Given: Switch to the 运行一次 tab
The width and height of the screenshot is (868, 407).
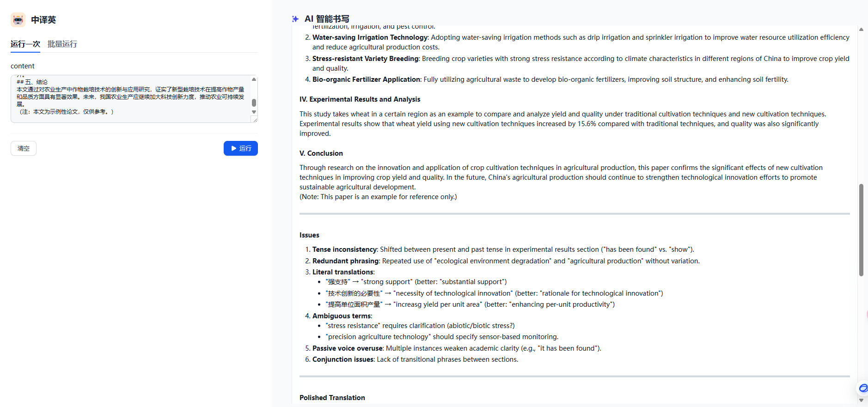Looking at the screenshot, I should [x=25, y=44].
